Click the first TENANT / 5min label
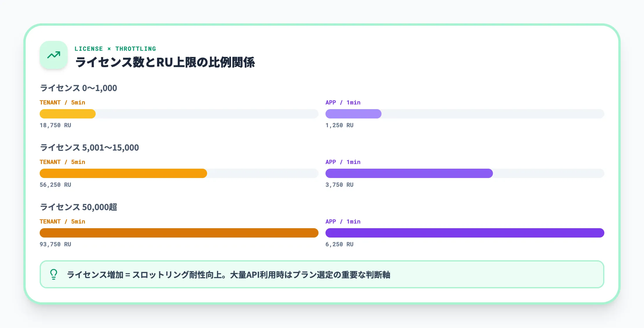644x328 pixels. pos(62,102)
